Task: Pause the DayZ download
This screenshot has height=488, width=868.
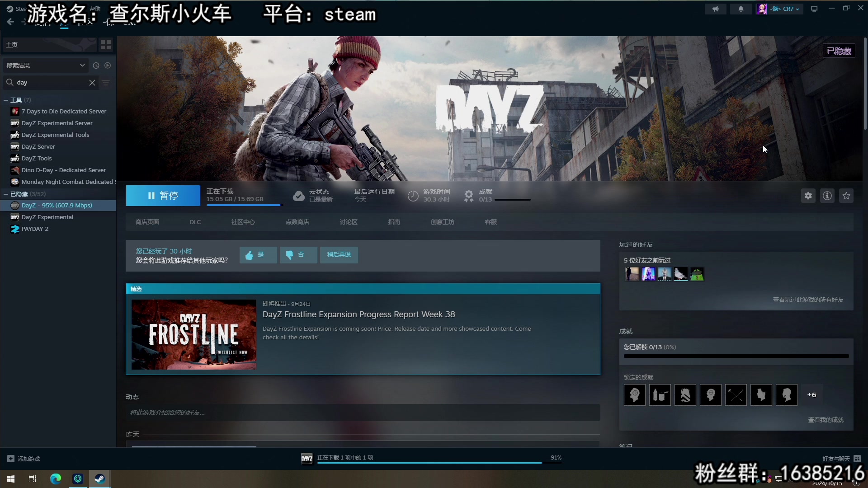Action: pos(163,196)
